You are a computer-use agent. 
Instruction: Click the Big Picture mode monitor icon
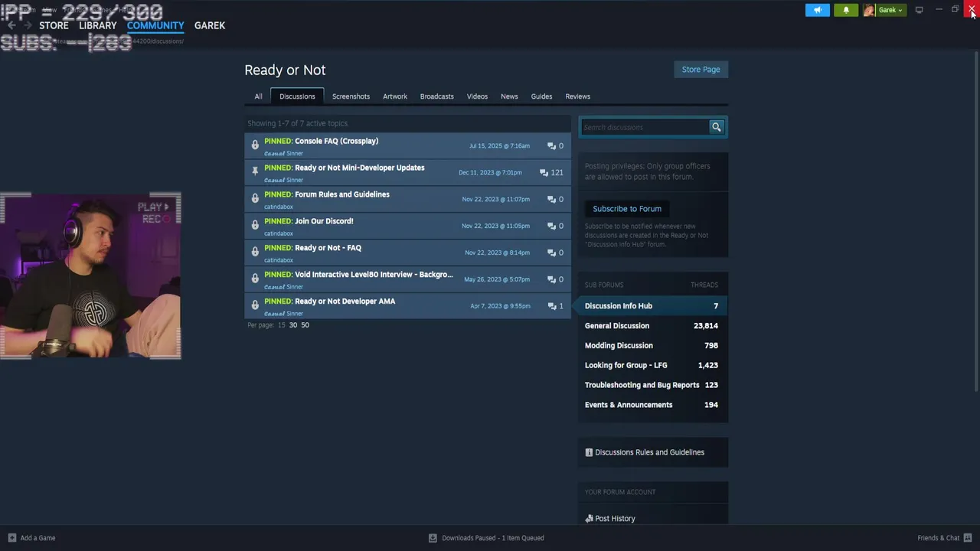click(x=919, y=10)
